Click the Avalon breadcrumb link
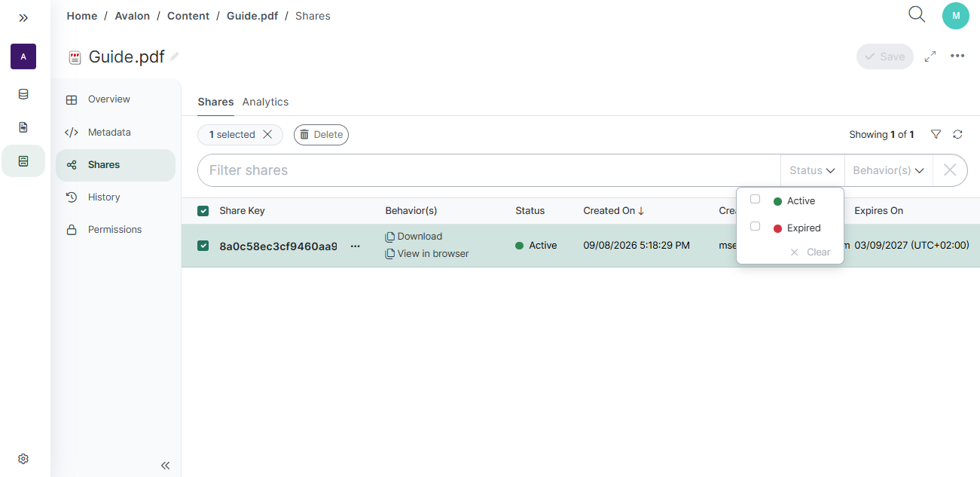 132,16
